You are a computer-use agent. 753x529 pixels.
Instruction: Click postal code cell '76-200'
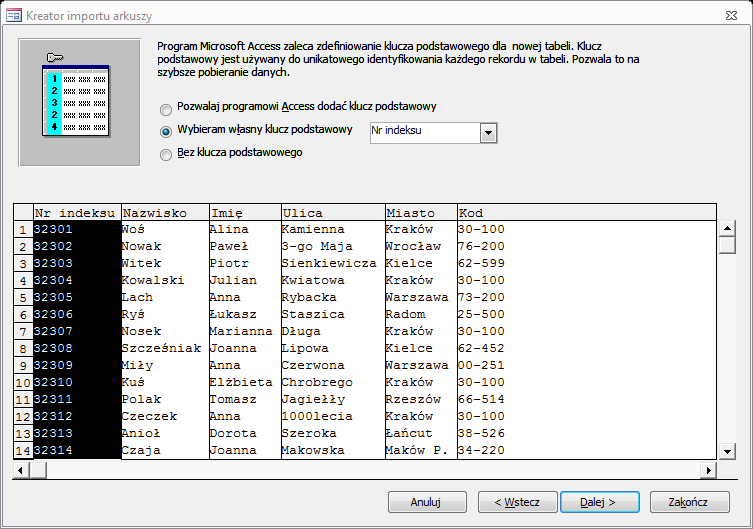(587, 246)
